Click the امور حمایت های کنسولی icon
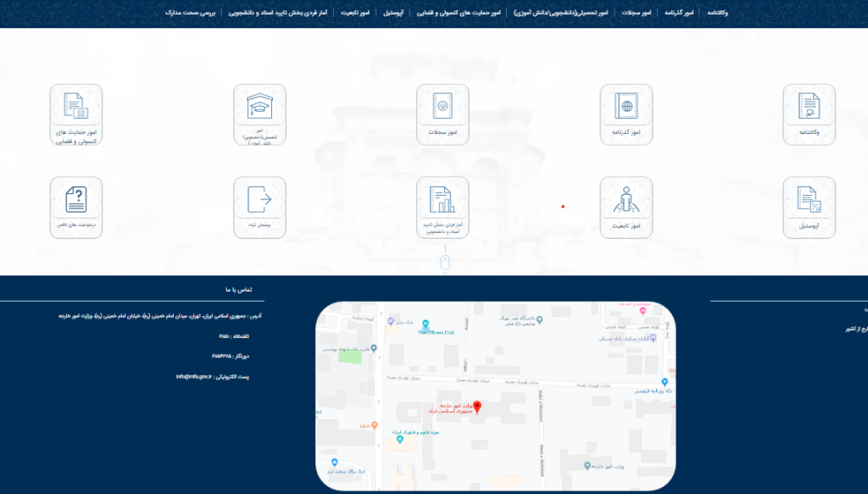868x494 pixels. (76, 109)
